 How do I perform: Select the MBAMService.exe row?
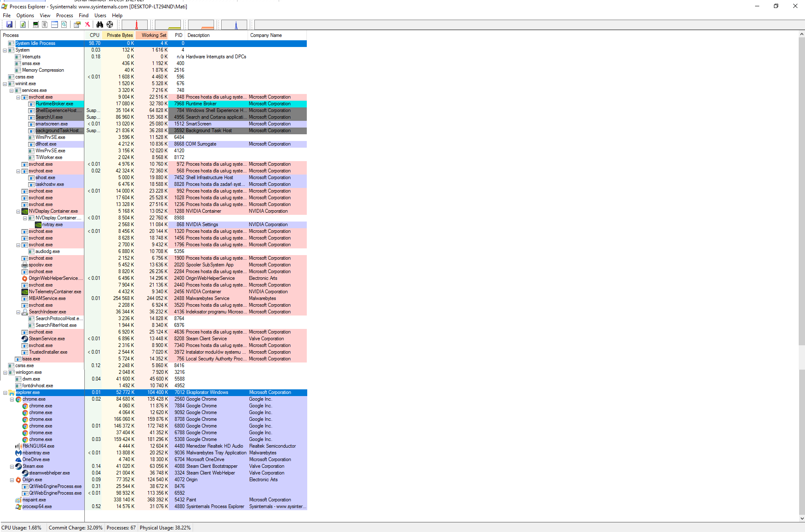(154, 298)
